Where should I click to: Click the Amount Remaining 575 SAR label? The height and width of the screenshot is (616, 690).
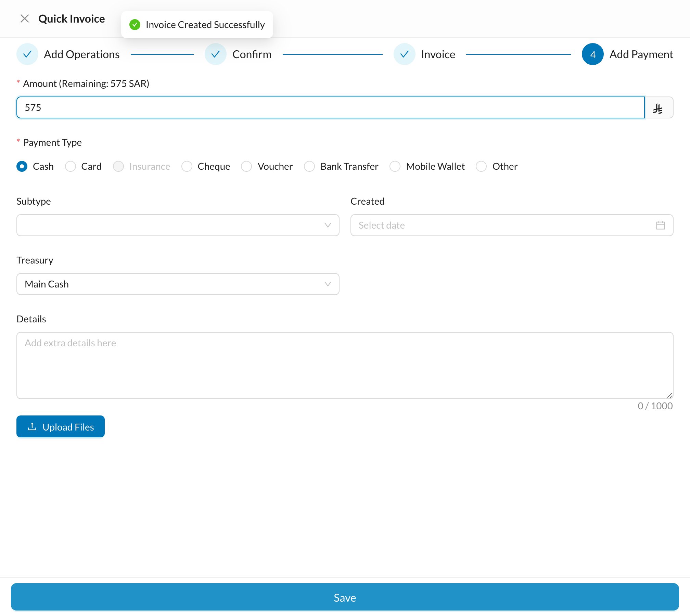[x=86, y=84]
